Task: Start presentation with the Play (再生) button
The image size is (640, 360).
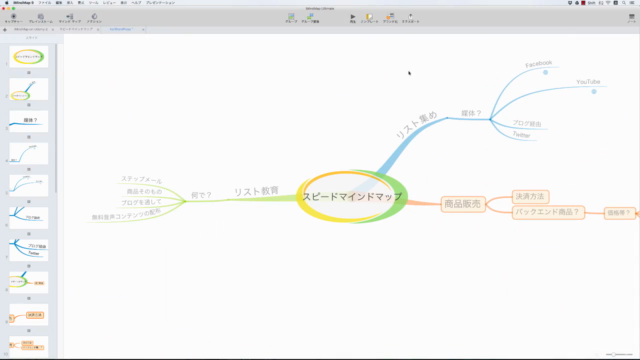Action: [353, 18]
